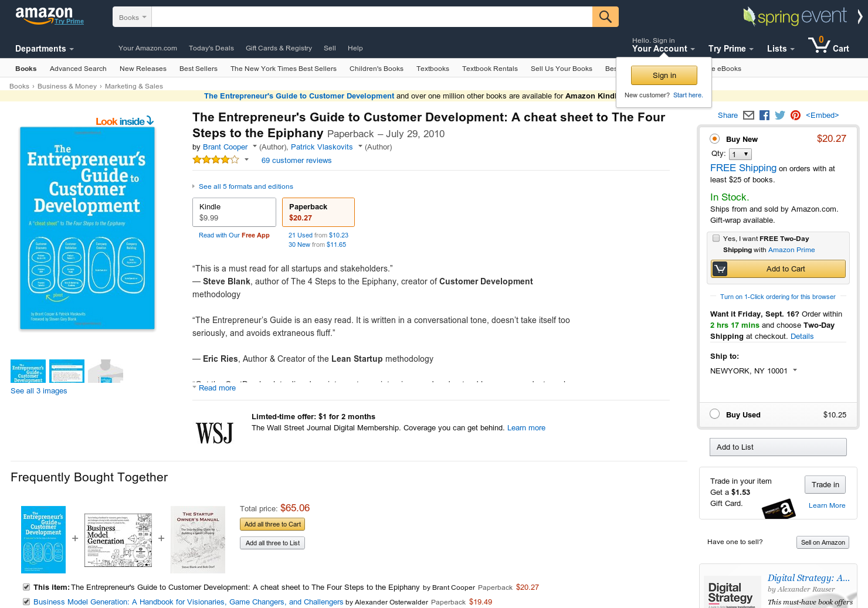
Task: Select the Kindle $9.99 format
Action: tap(234, 212)
